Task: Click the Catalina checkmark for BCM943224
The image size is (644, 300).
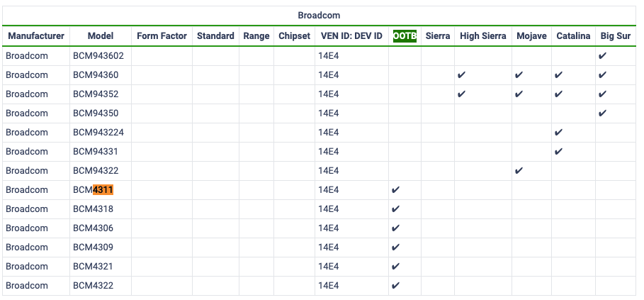Action: pos(558,133)
